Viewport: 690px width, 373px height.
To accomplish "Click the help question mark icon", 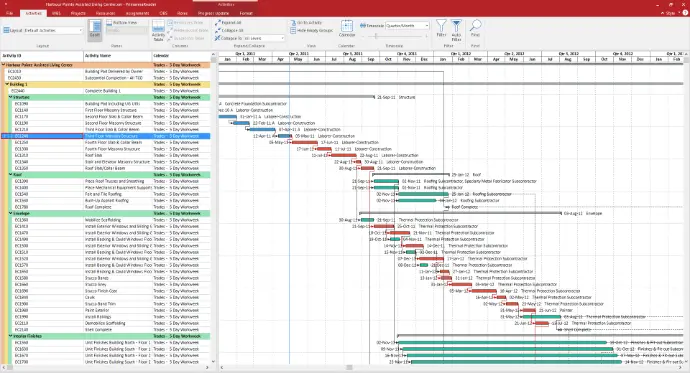I will (x=685, y=13).
